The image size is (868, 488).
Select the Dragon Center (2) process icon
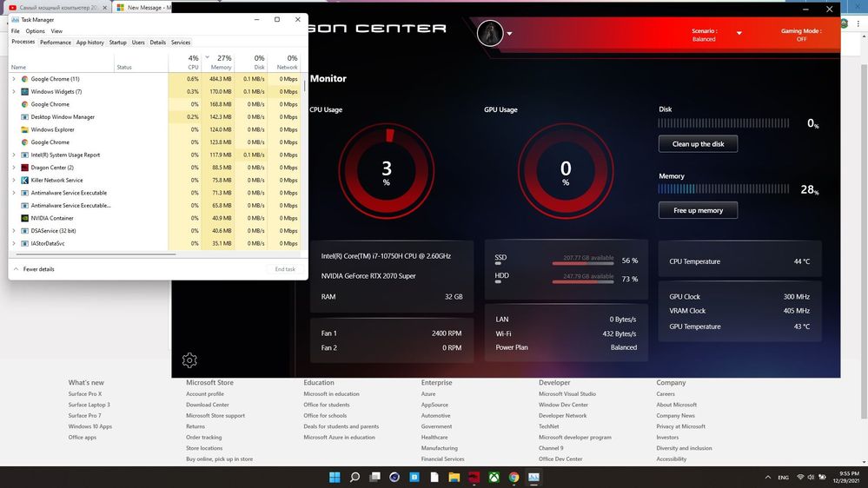(24, 168)
